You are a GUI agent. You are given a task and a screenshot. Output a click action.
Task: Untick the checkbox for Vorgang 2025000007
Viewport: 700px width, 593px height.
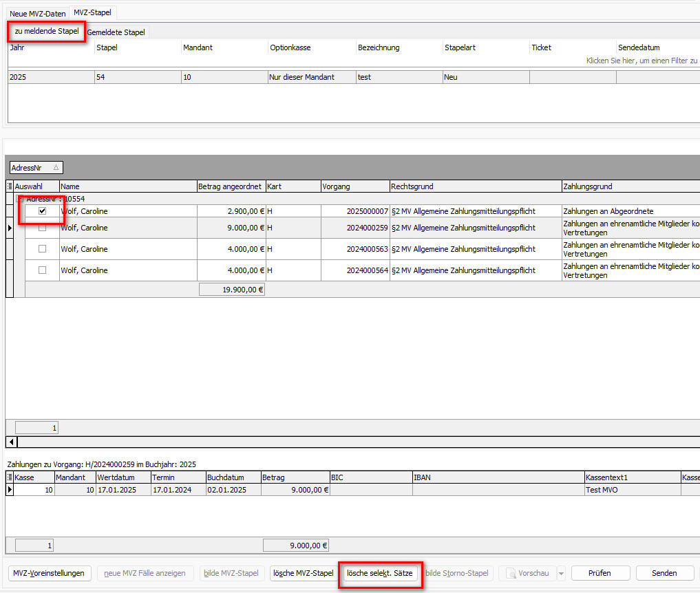[x=43, y=211]
